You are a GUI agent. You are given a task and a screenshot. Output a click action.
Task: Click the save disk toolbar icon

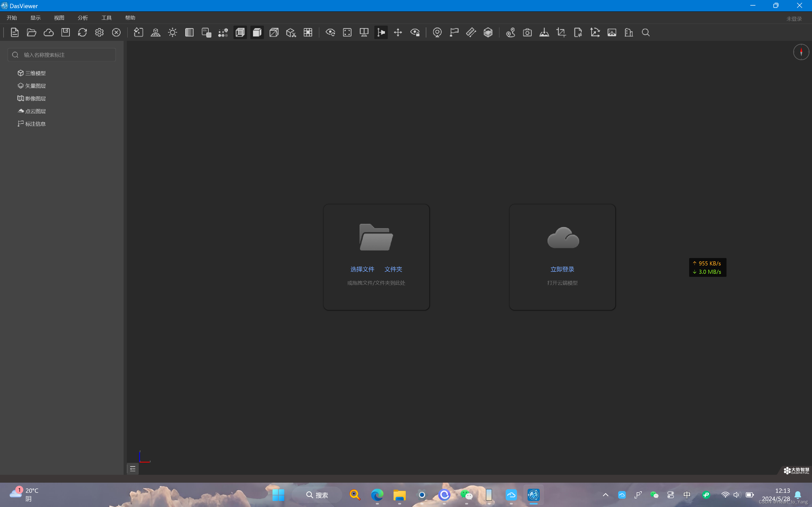pyautogui.click(x=65, y=32)
